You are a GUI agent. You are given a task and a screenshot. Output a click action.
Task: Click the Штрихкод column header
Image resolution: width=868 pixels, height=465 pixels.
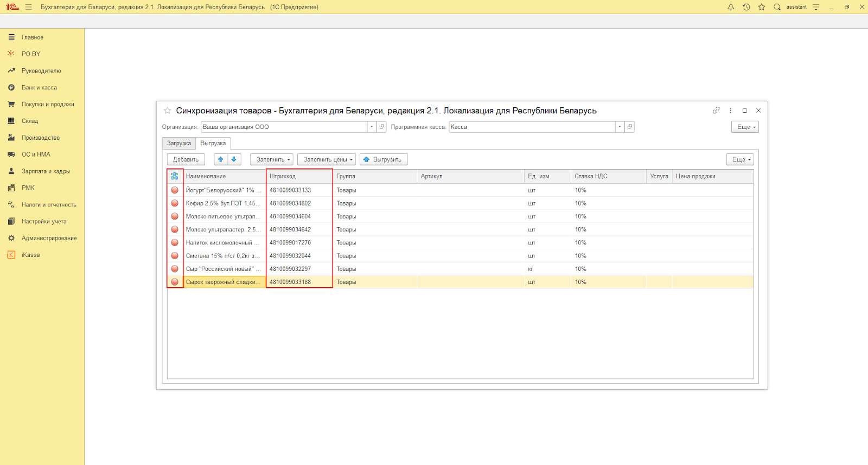(x=299, y=176)
